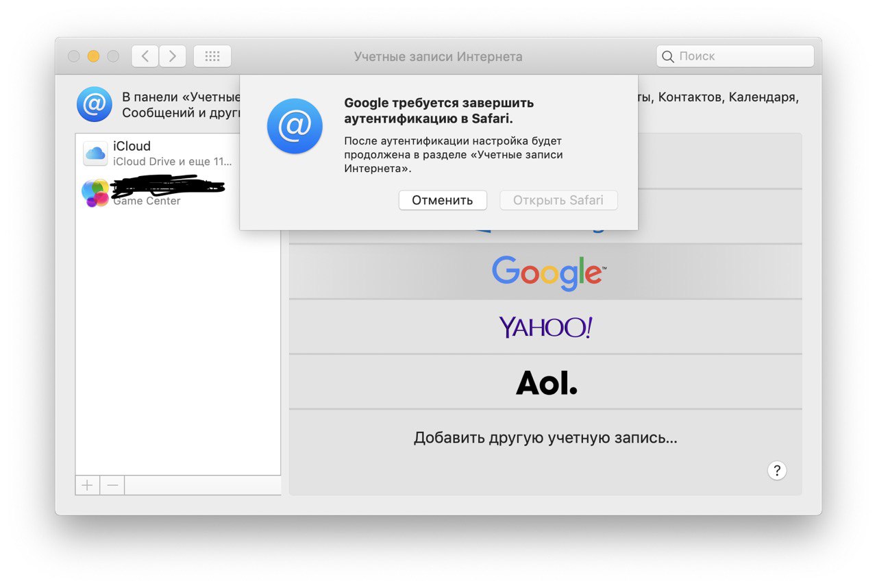This screenshot has height=588, width=877.
Task: Click the Отменить button
Action: tap(443, 200)
